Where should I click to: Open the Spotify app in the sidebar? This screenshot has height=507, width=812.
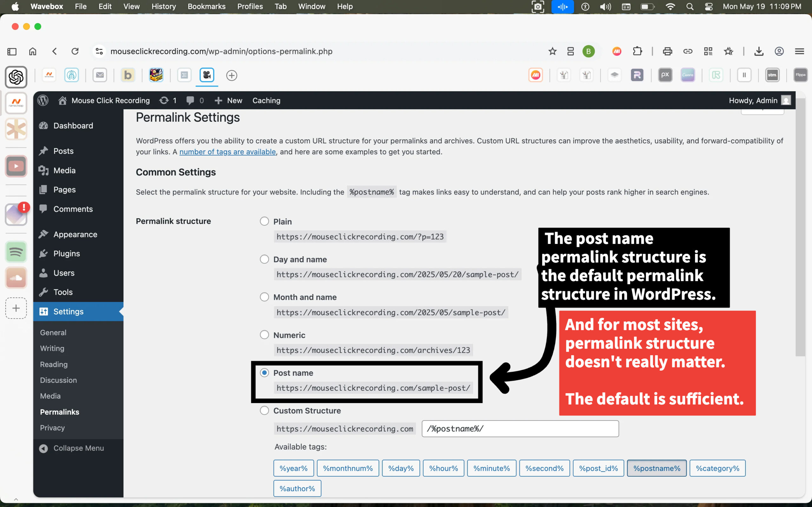click(16, 252)
